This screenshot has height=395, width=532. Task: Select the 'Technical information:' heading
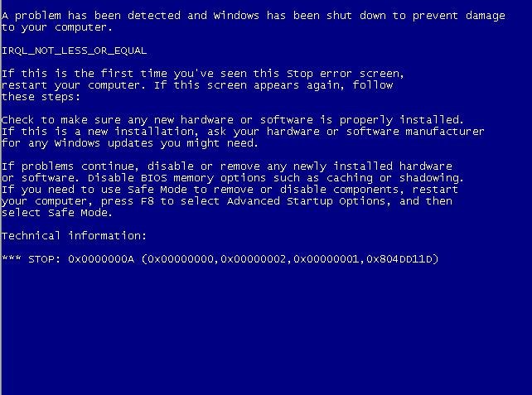coord(74,236)
